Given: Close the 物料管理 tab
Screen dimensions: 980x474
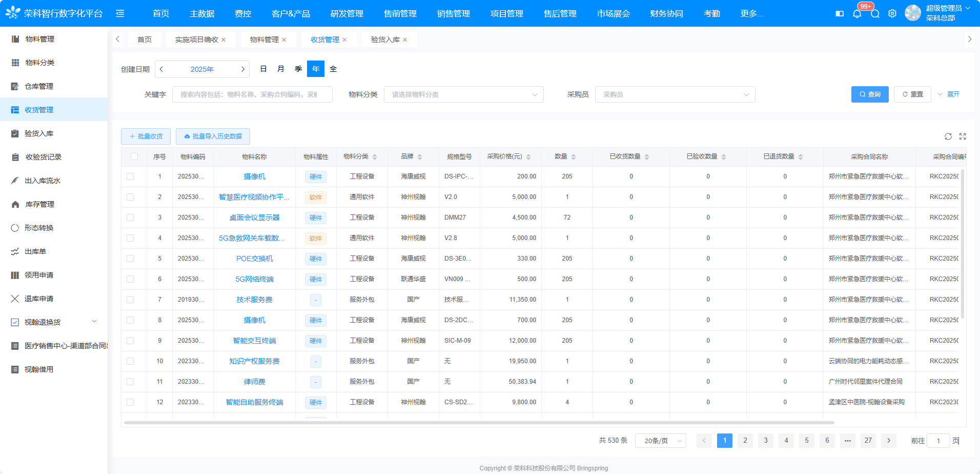Looking at the screenshot, I should click(x=284, y=40).
